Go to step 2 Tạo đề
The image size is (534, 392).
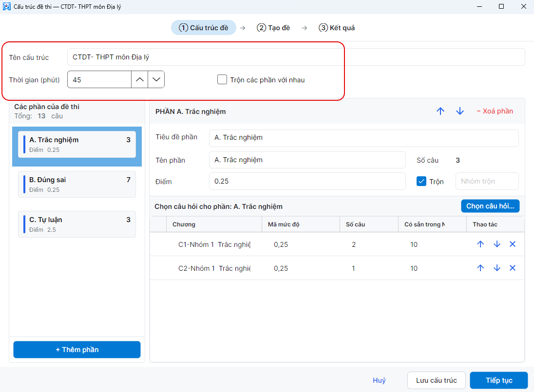point(273,28)
